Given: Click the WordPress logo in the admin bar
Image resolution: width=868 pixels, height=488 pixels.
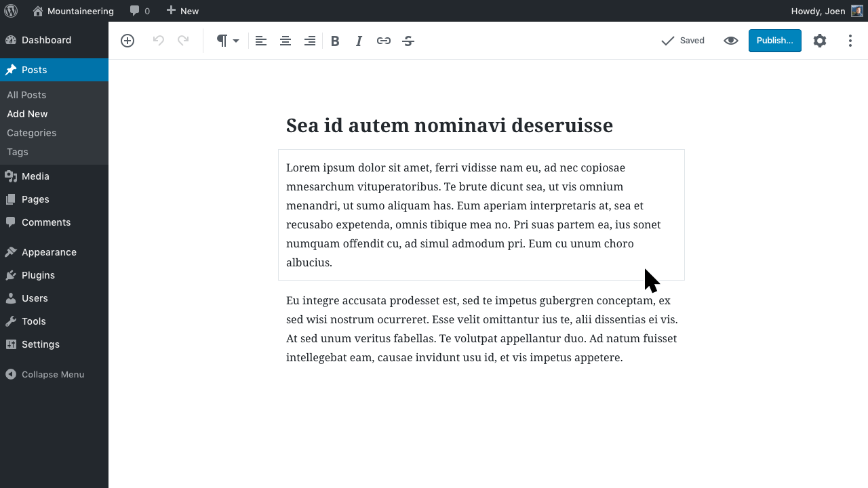Looking at the screenshot, I should pyautogui.click(x=11, y=11).
